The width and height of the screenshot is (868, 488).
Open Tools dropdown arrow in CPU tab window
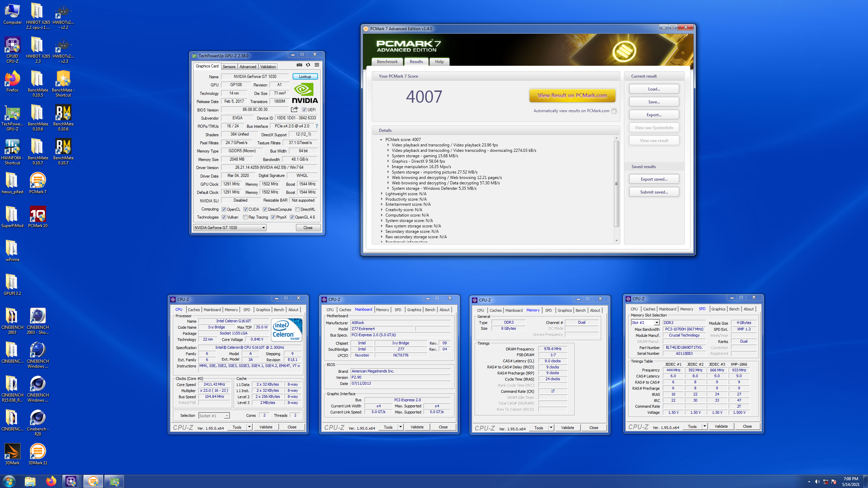[249, 427]
